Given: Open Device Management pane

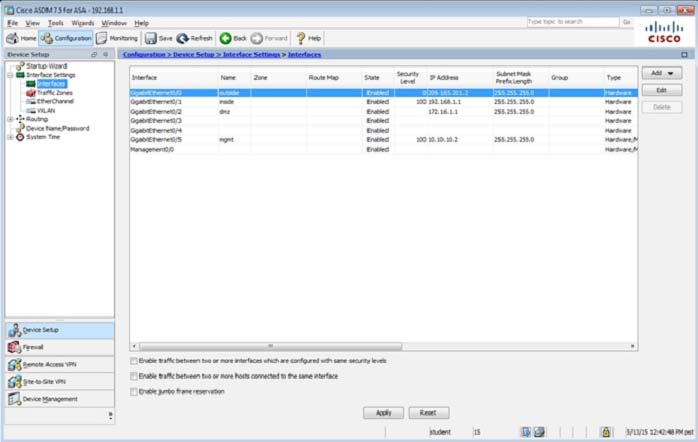Looking at the screenshot, I should pyautogui.click(x=60, y=399).
